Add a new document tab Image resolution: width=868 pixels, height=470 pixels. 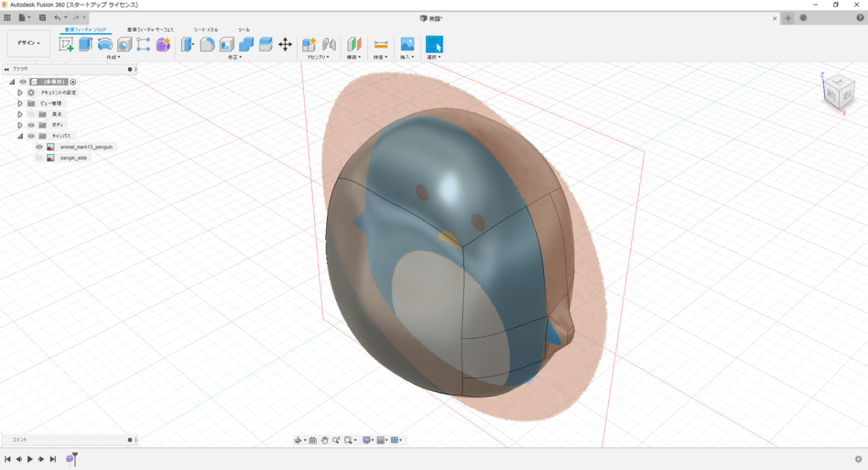click(x=788, y=17)
